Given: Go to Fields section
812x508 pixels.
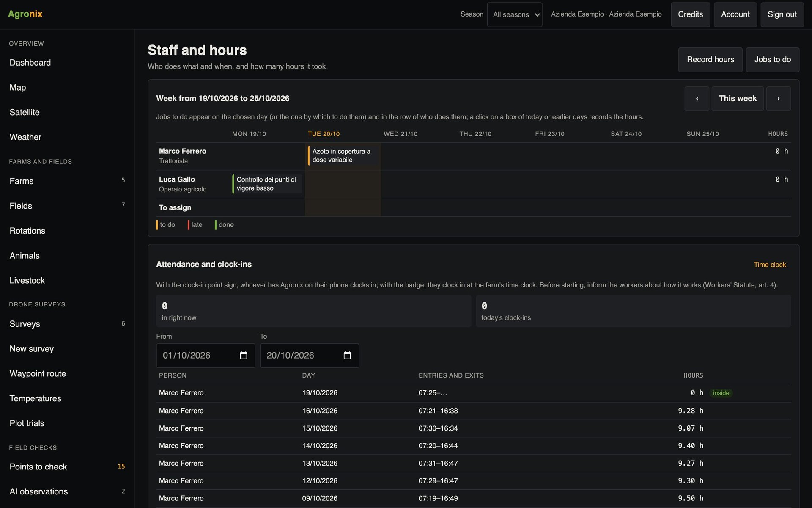Looking at the screenshot, I should point(67,206).
